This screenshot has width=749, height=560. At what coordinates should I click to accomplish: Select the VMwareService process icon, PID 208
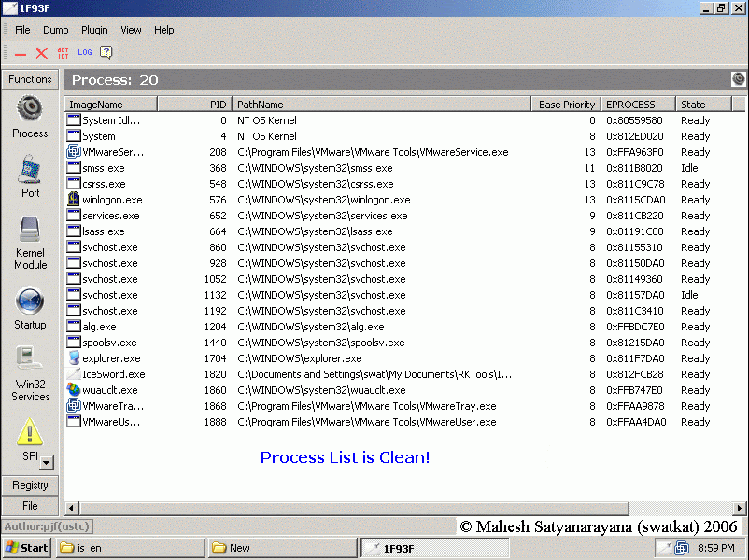[74, 152]
